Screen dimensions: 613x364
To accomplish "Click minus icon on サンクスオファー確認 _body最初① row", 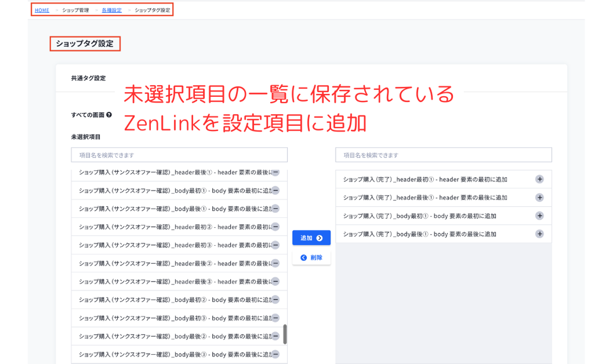I will point(275,190).
